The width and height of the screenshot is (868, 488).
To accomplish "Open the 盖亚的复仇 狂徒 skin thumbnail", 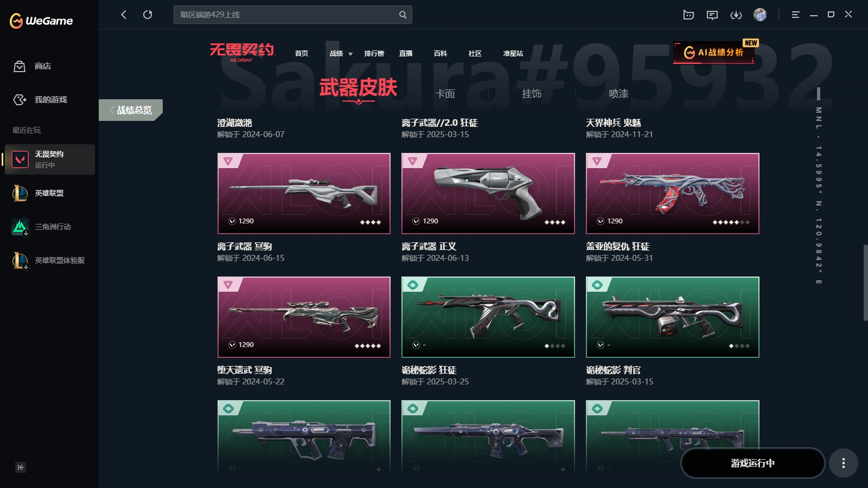I will 672,194.
